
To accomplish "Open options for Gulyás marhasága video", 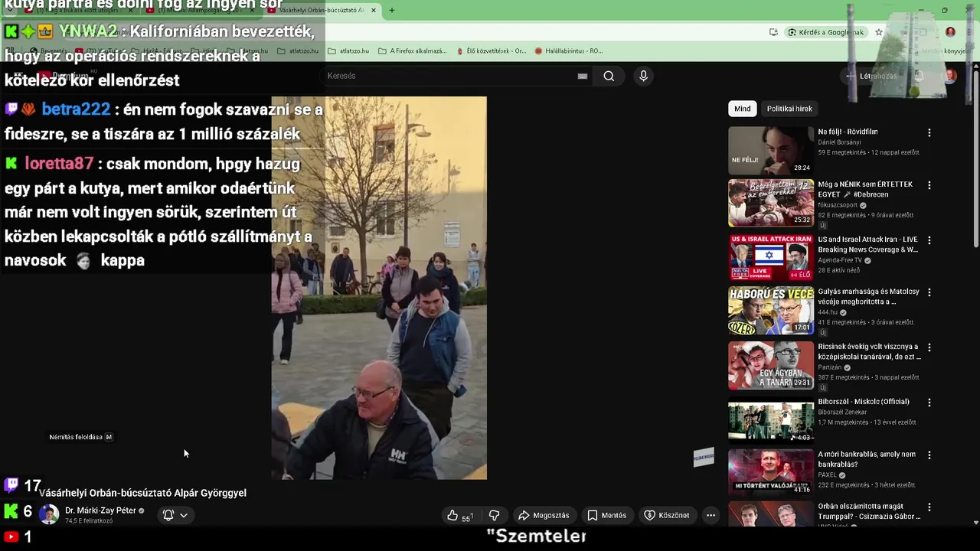I will (929, 292).
